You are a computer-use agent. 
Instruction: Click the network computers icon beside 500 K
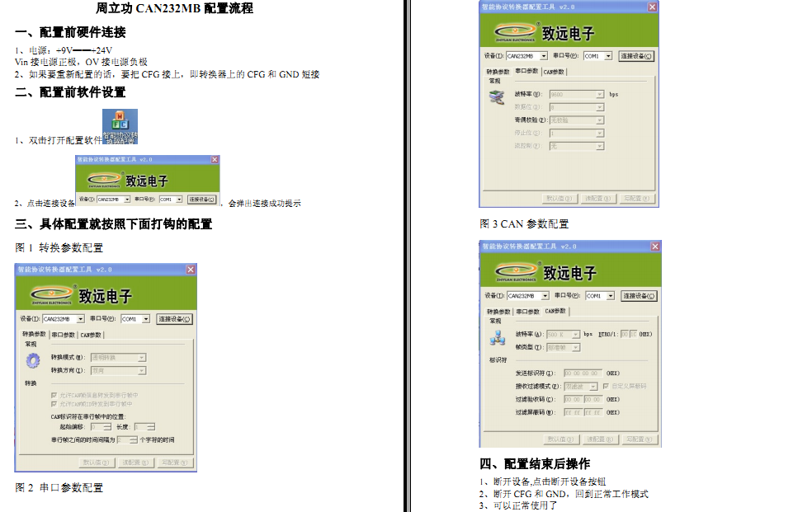(x=498, y=338)
